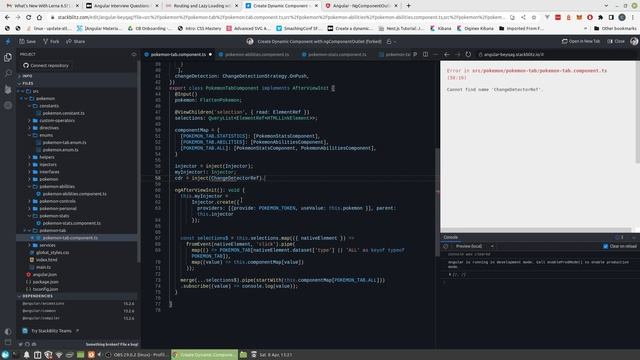Open the OBS 29.0.2 taskbar window
640x360 pixels.
coord(136,355)
